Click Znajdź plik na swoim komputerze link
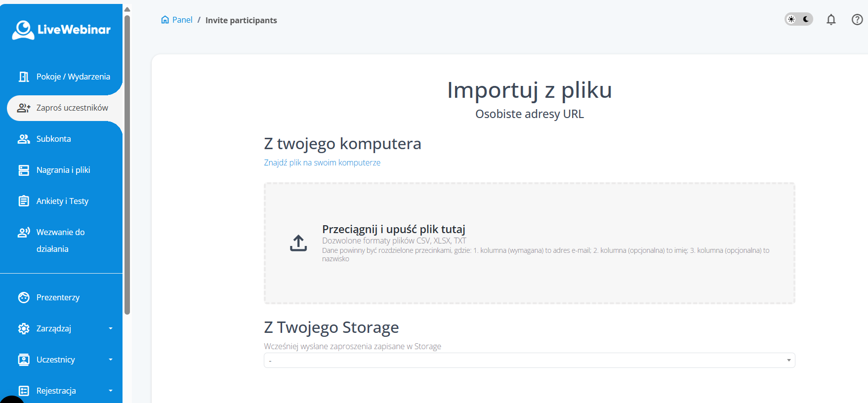This screenshot has height=403, width=868. tap(322, 162)
